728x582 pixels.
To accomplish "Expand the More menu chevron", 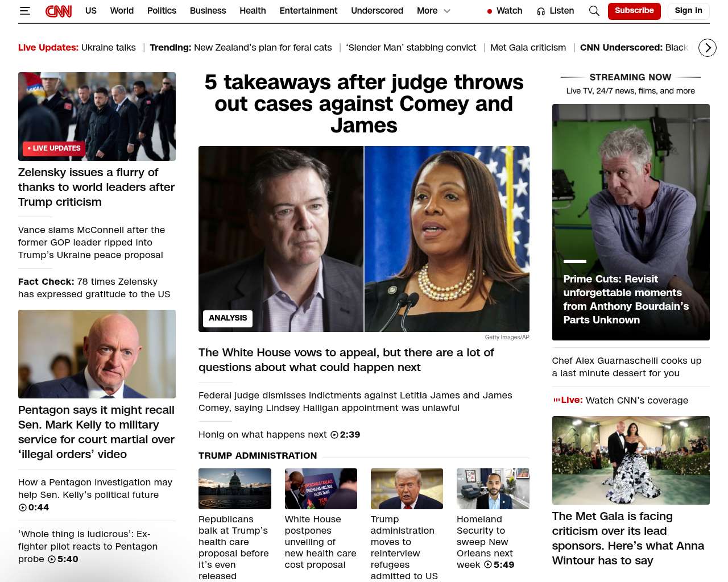I will (447, 11).
